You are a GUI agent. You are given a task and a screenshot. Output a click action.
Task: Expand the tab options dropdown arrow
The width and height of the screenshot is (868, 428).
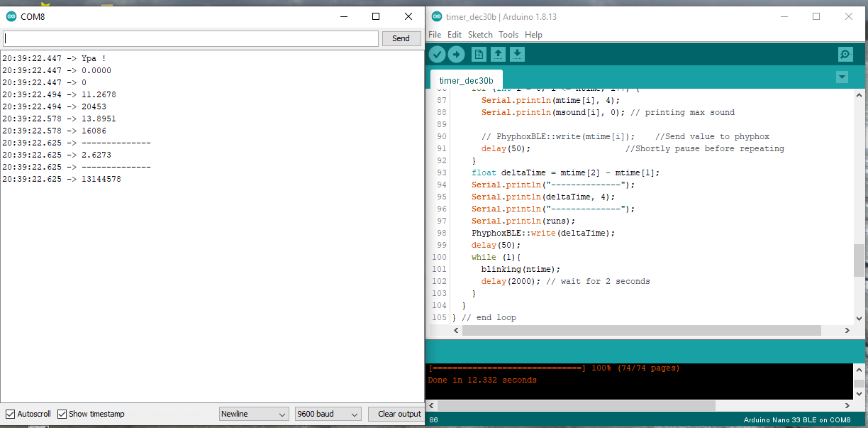click(842, 77)
